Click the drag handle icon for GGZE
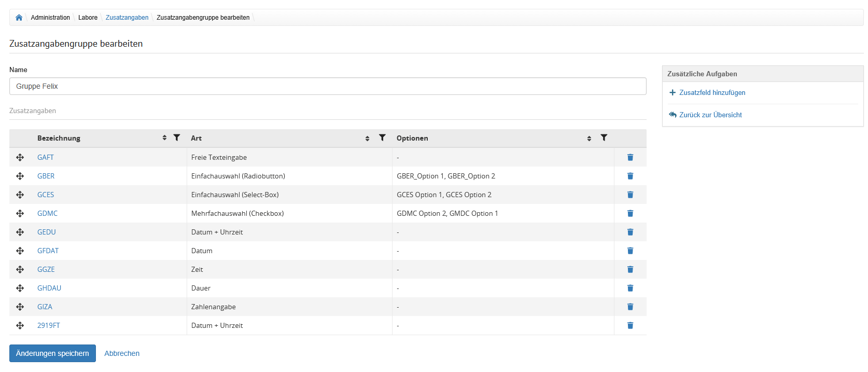868x372 pixels. [20, 269]
